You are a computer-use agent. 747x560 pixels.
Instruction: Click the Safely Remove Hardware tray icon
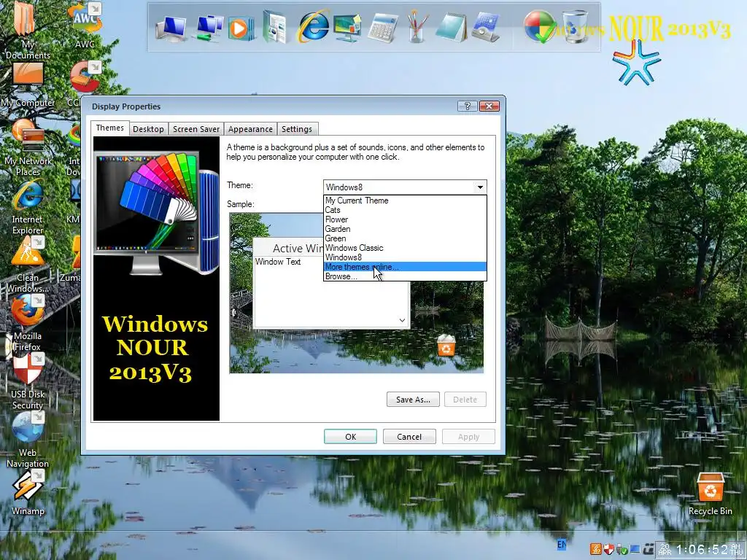[x=622, y=549]
